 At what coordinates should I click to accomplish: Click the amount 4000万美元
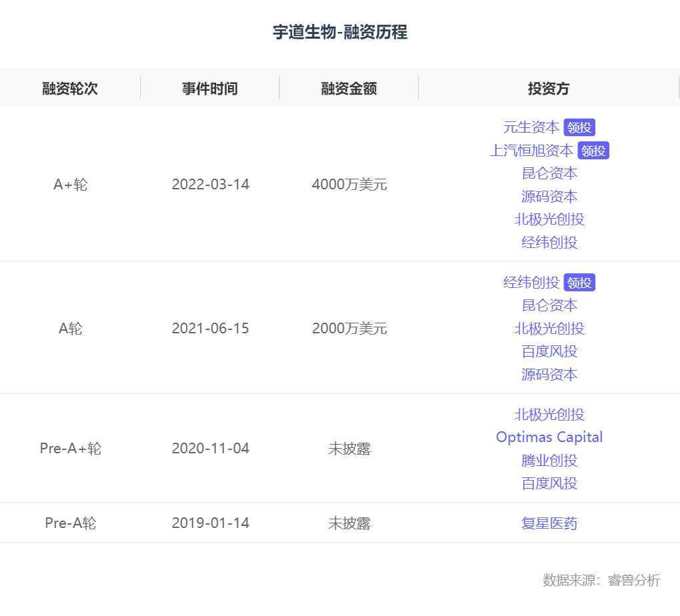(349, 185)
